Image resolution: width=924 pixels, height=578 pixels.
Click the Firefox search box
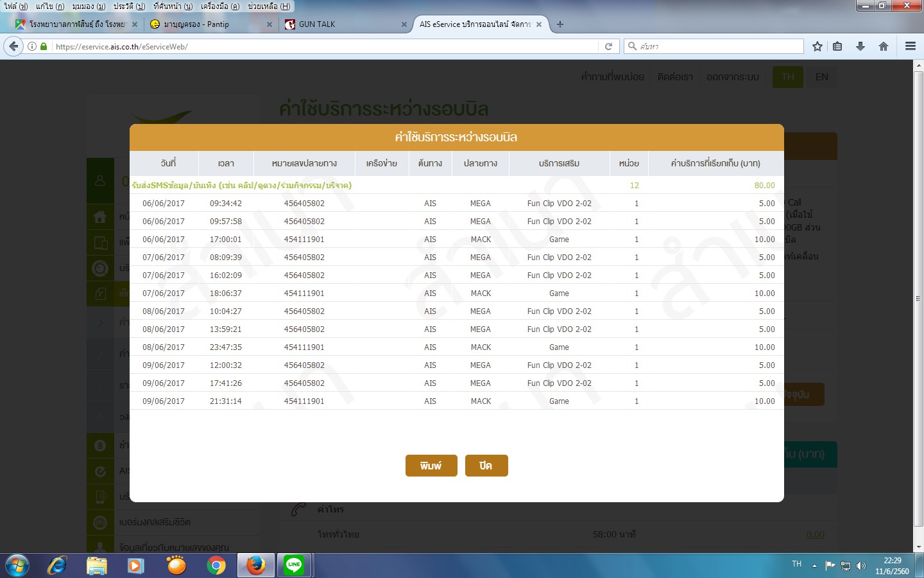point(714,46)
